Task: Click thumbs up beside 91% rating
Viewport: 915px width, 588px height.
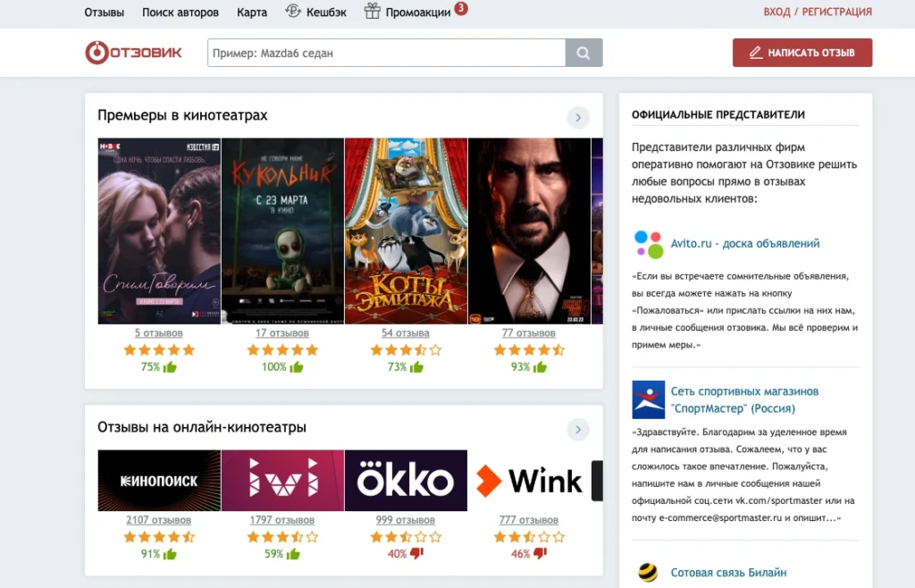Action: pos(170,553)
